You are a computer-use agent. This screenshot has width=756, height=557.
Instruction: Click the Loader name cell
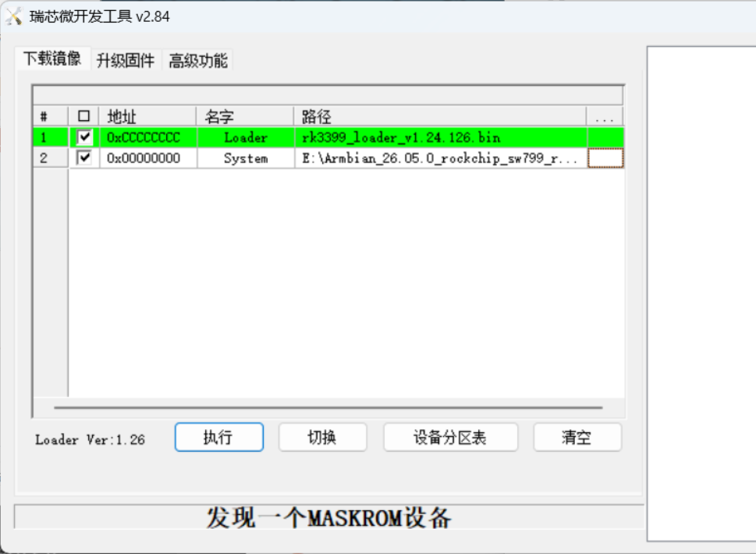point(246,137)
